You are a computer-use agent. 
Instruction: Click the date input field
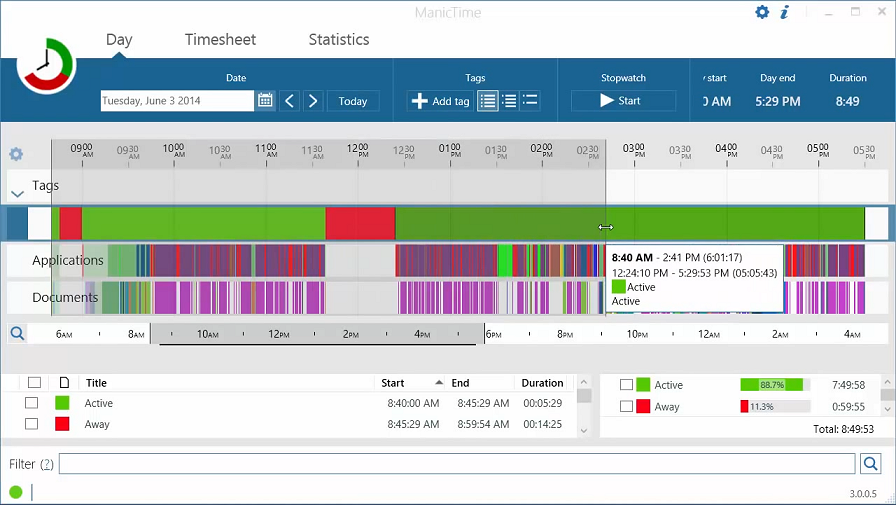177,101
